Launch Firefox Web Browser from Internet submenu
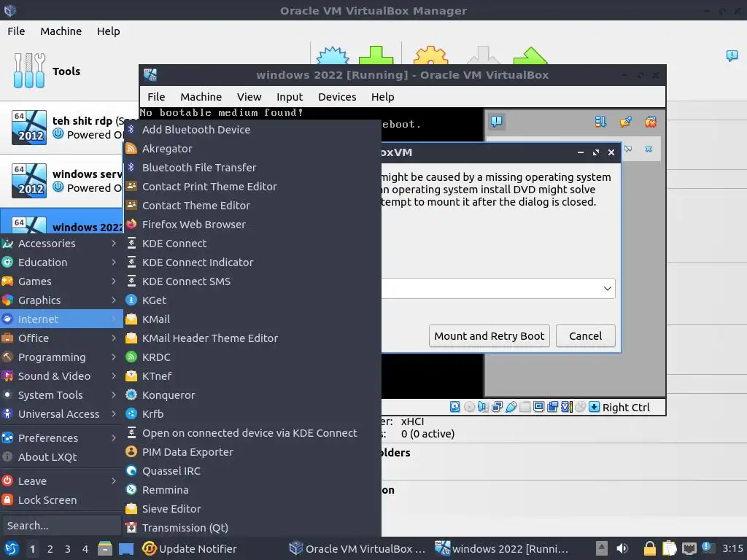The width and height of the screenshot is (747, 560). 252,225
